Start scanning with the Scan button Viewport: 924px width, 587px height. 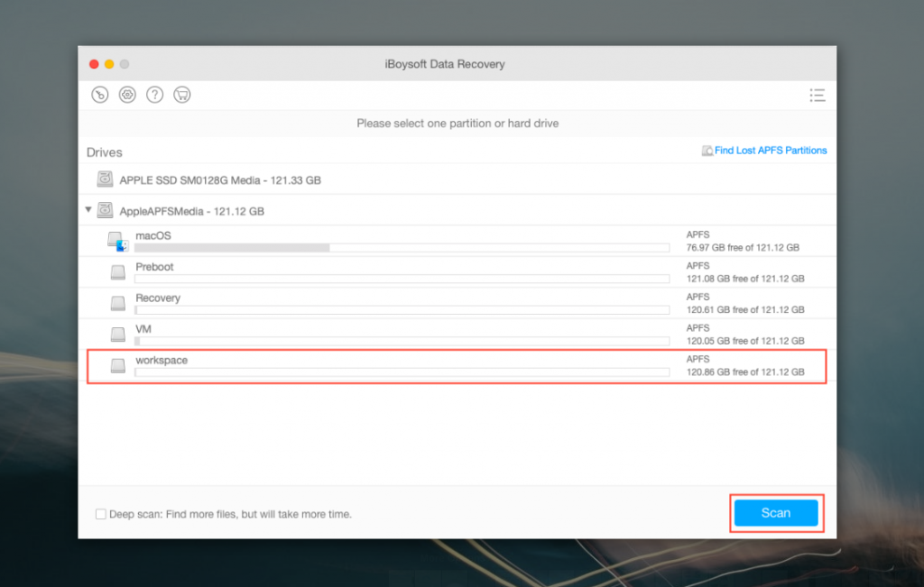[x=775, y=513]
